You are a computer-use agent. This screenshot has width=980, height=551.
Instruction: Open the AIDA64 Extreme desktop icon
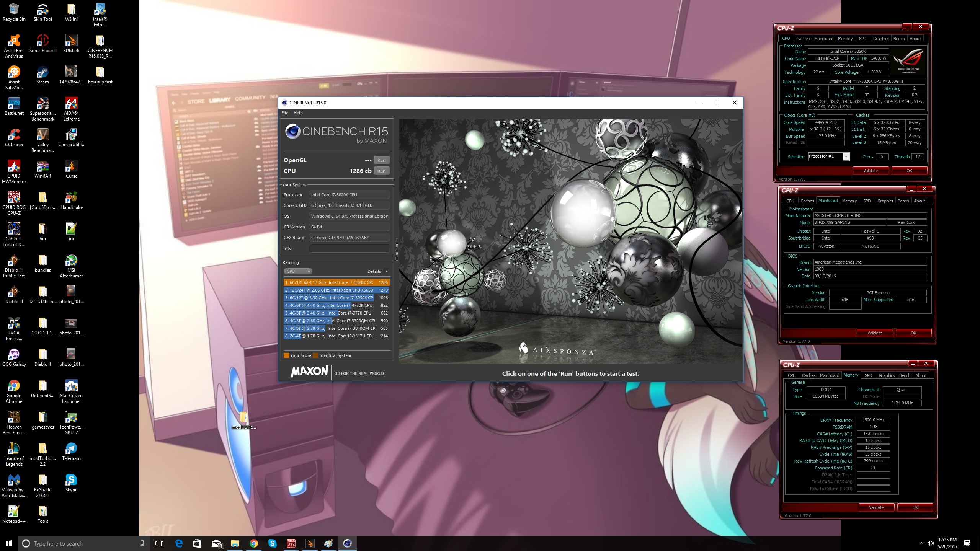71,109
